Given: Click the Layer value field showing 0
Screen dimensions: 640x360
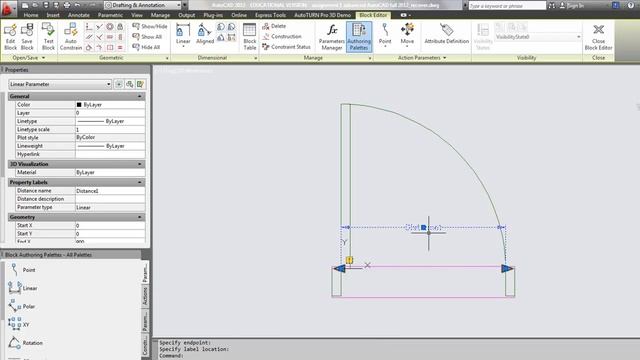Looking at the screenshot, I should pyautogui.click(x=110, y=113).
